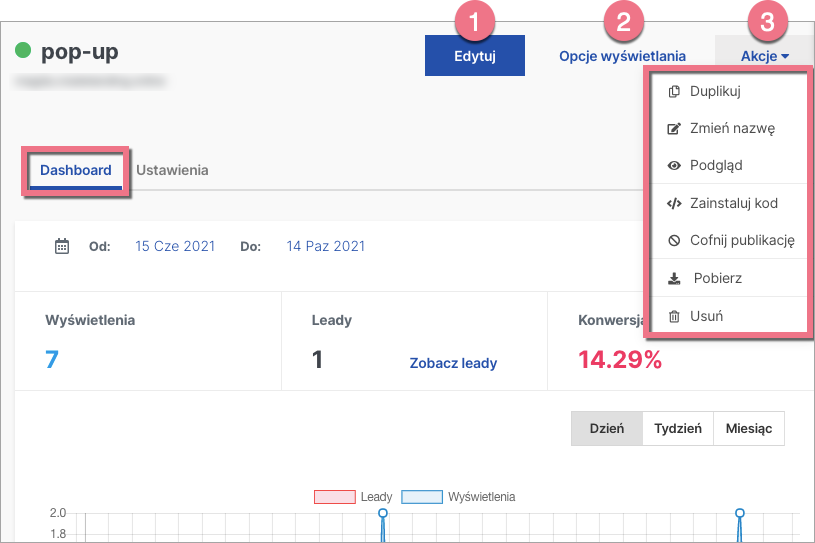
Task: Click the code icon beside Zainstaluj kod
Action: [674, 203]
